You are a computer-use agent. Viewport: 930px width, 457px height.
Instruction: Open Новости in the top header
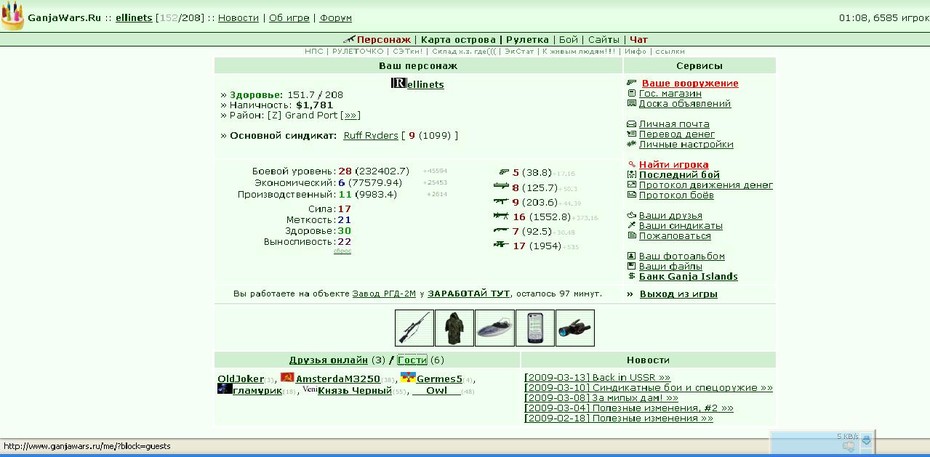coord(238,18)
